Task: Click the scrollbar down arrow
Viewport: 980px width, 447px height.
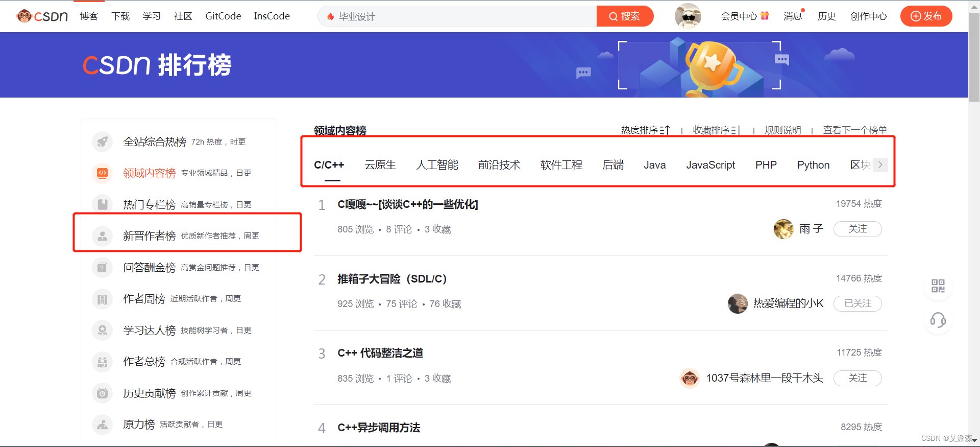Action: coord(974,441)
